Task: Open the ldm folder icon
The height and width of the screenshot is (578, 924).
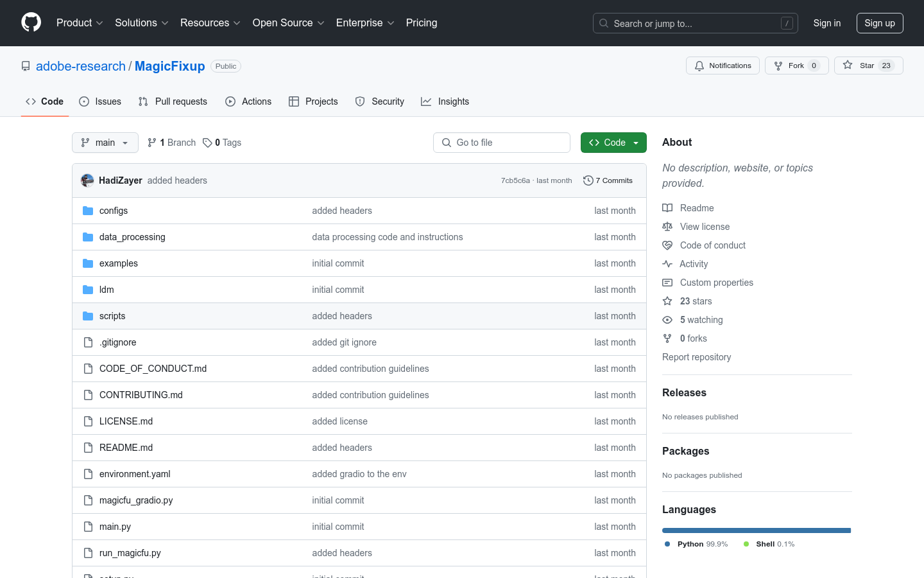Action: coord(88,290)
